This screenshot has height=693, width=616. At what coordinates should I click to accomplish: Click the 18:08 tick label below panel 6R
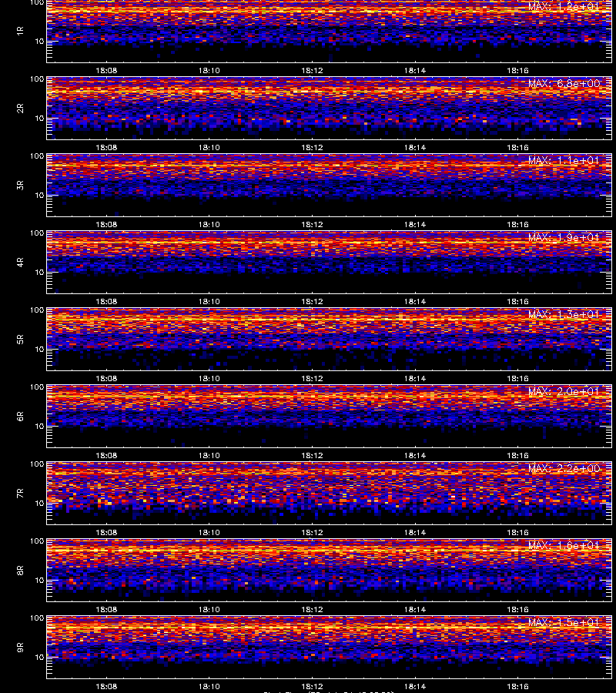pyautogui.click(x=106, y=455)
